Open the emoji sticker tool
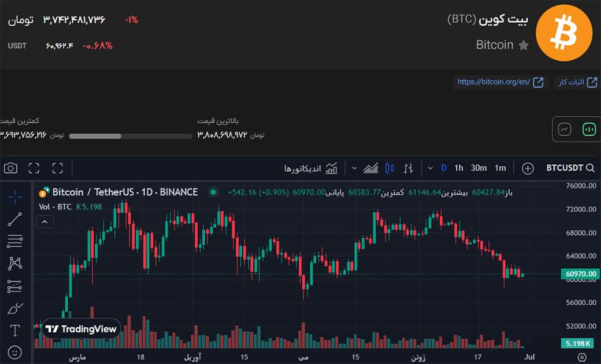 pos(13,351)
